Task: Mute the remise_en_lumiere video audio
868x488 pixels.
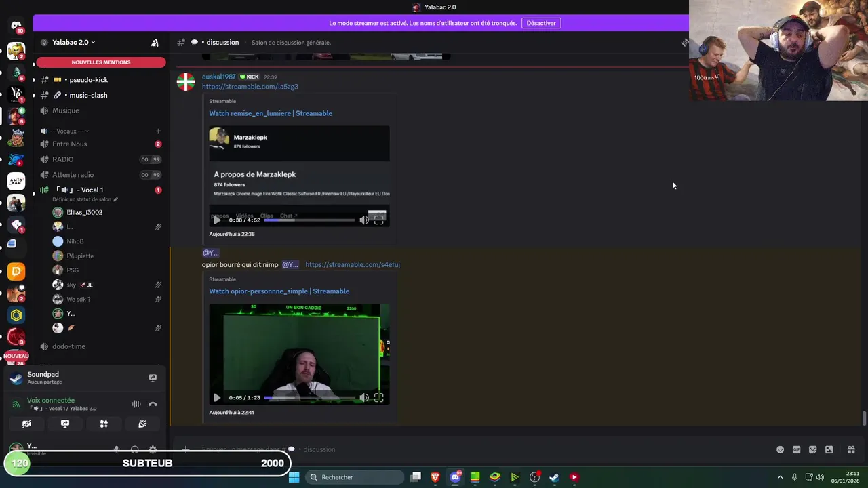Action: [x=364, y=220]
